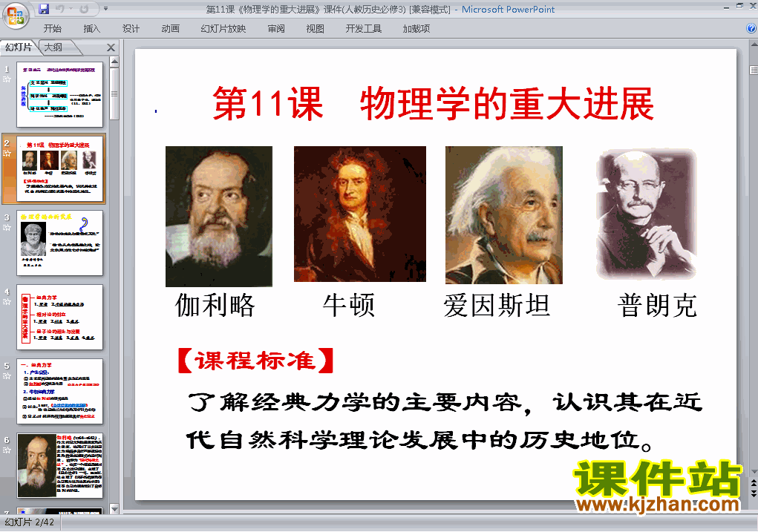Open the 设计 ribbon tab
This screenshot has height=532, width=758.
(131, 28)
